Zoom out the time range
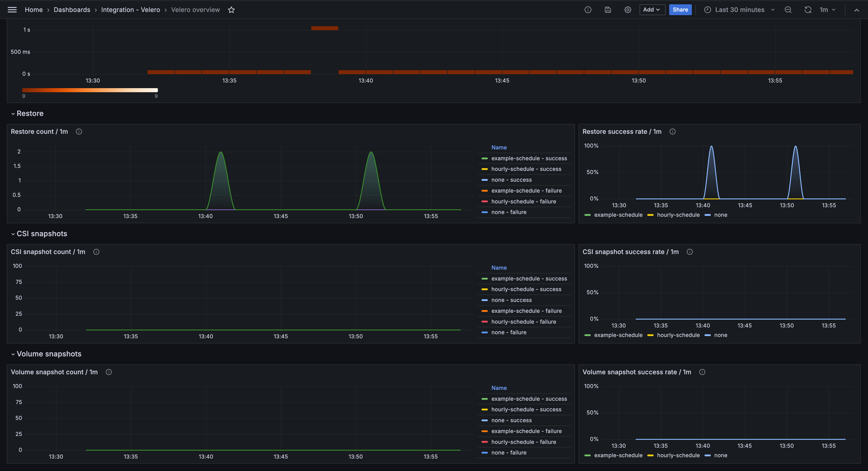Image resolution: width=868 pixels, height=471 pixels. [788, 9]
